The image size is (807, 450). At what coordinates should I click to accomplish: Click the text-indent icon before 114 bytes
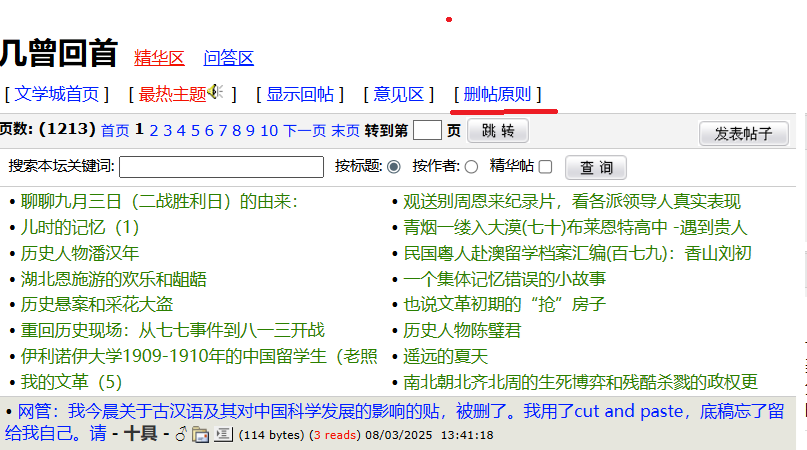click(223, 435)
